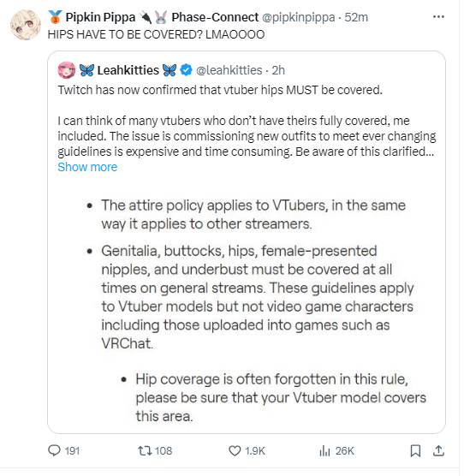Open Pipkin Pippa's profile avatar
Viewport: 464px width, 476px height.
[26, 25]
